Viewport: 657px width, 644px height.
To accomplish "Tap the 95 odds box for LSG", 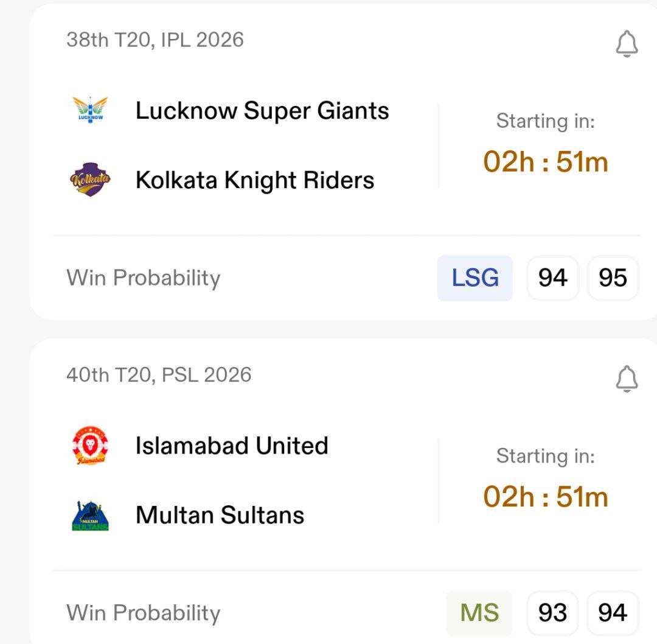I will 613,278.
